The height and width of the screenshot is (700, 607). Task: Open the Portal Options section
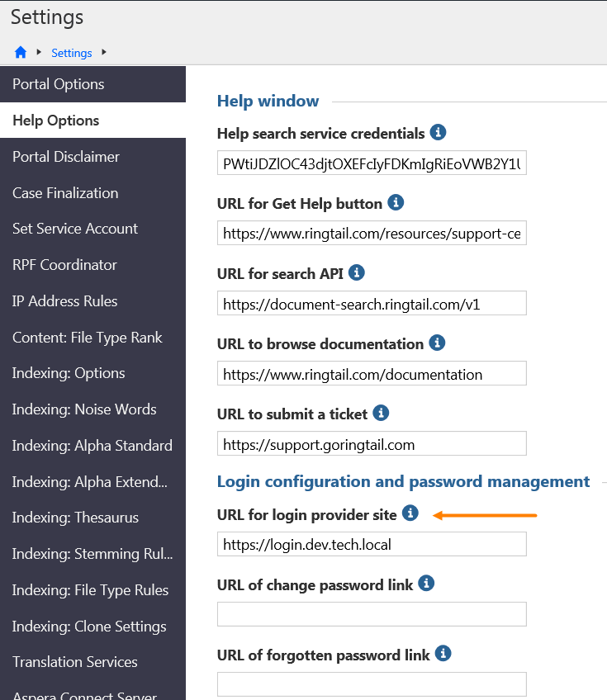[58, 84]
